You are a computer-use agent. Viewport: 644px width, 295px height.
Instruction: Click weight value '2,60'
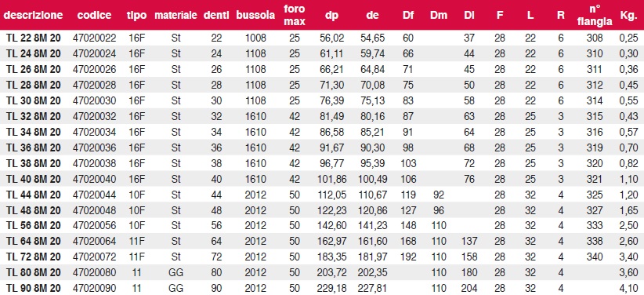628,242
